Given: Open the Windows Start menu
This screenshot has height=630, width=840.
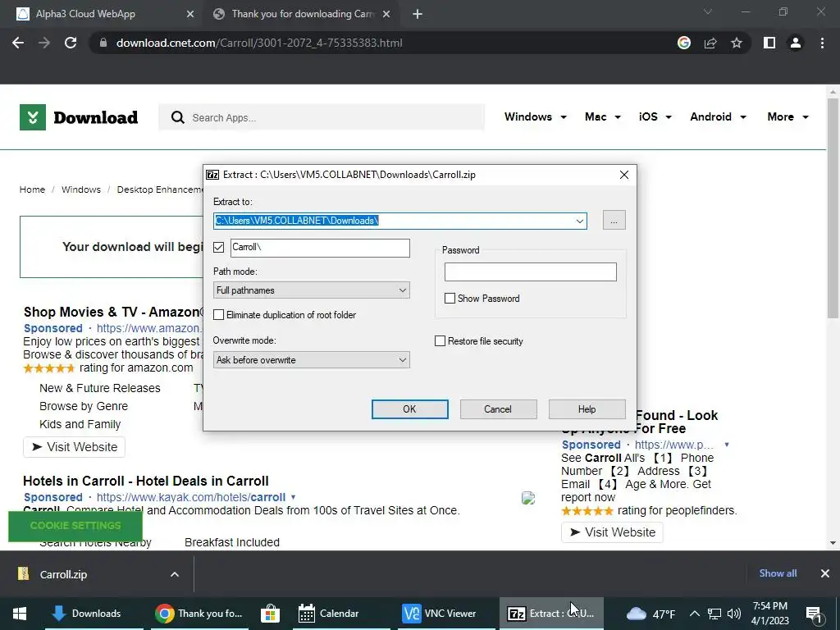Looking at the screenshot, I should tap(20, 614).
